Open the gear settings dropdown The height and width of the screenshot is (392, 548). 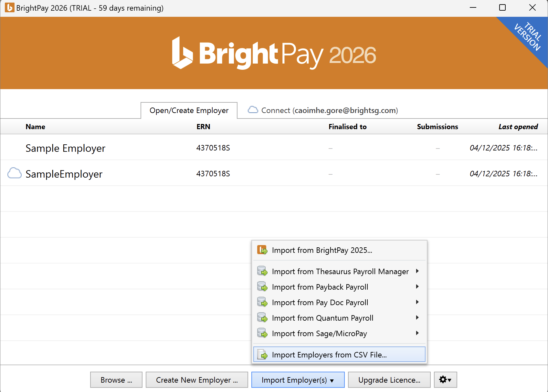[x=445, y=380]
